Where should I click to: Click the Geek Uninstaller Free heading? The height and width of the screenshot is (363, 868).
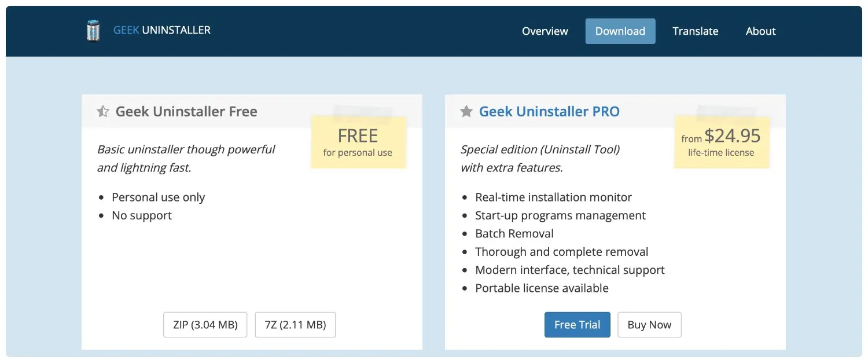point(186,111)
